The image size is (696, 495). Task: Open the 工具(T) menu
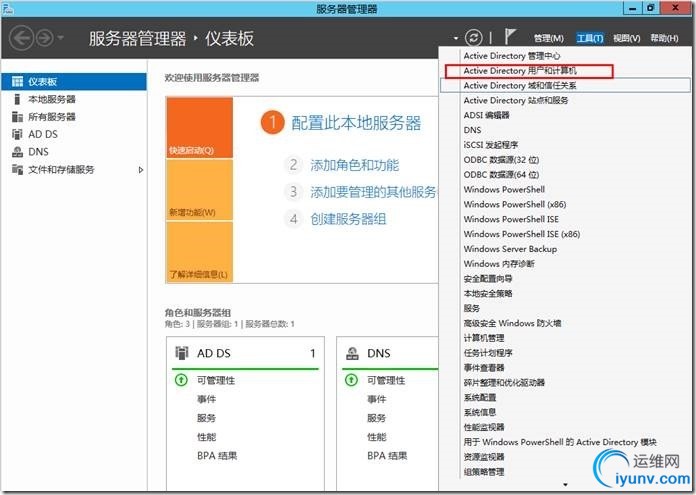[x=589, y=38]
